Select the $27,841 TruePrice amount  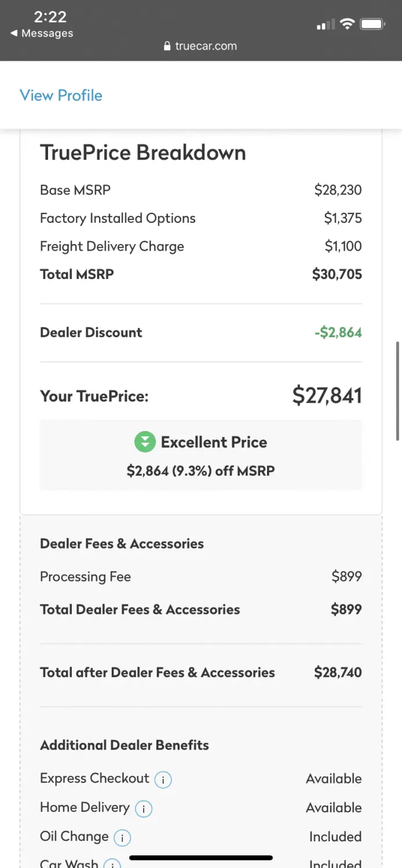tap(327, 396)
